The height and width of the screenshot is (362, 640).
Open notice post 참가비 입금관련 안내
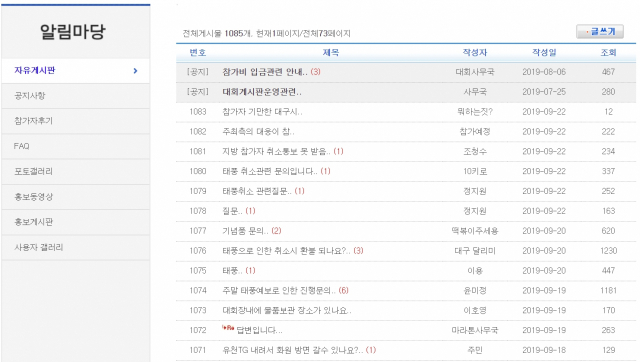pyautogui.click(x=264, y=72)
